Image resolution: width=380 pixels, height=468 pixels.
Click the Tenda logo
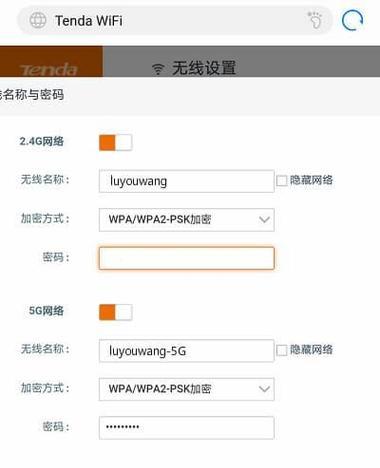[x=49, y=70]
